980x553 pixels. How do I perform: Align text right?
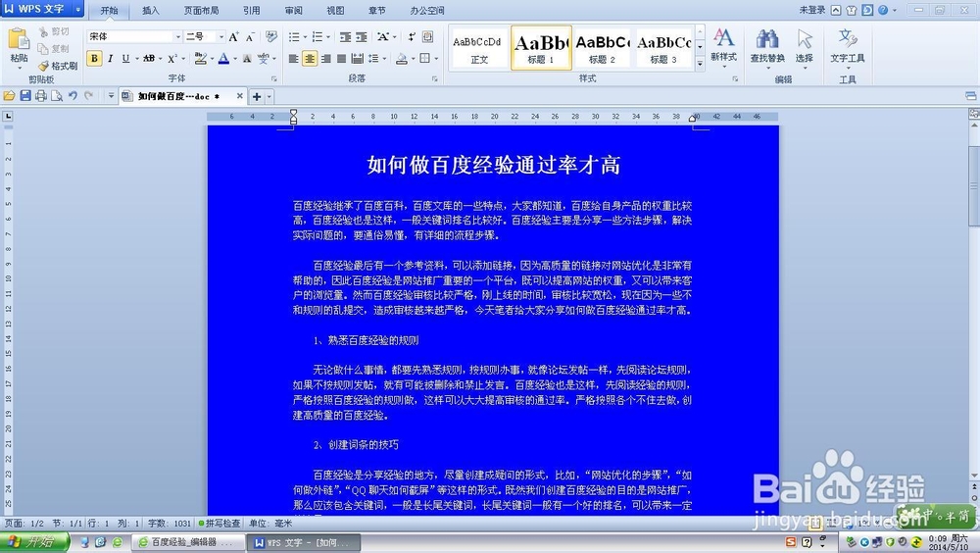[x=325, y=58]
